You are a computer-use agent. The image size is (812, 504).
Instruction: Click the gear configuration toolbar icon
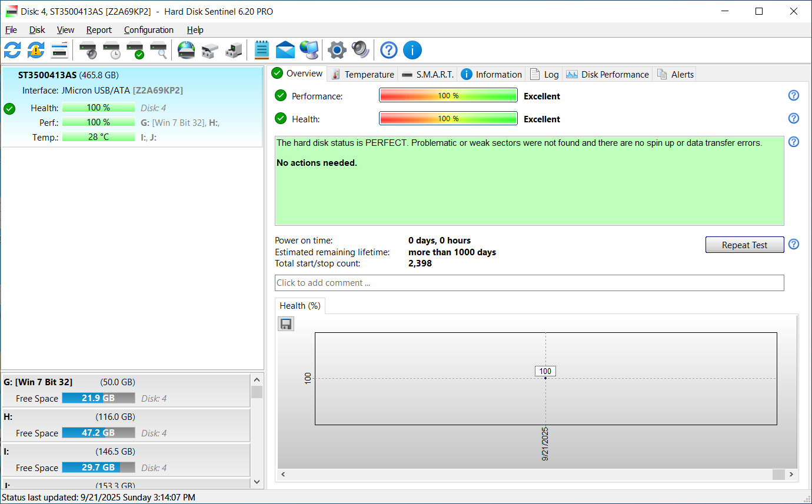pyautogui.click(x=337, y=50)
